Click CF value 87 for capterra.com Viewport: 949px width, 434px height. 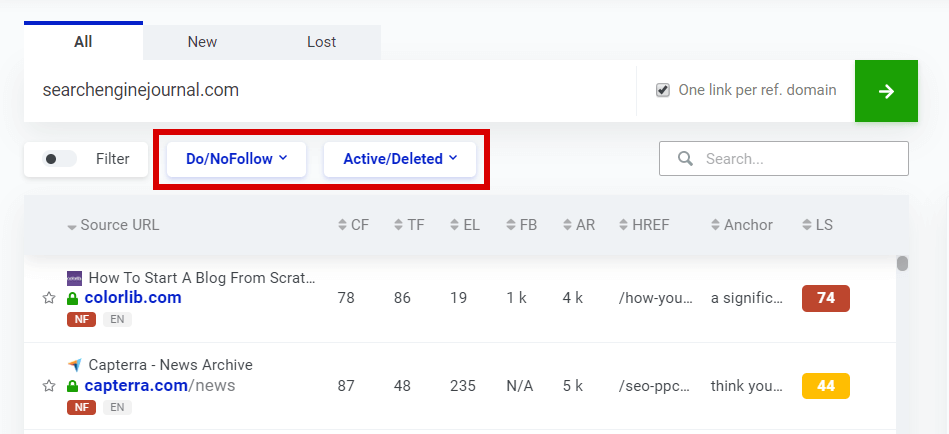[346, 386]
